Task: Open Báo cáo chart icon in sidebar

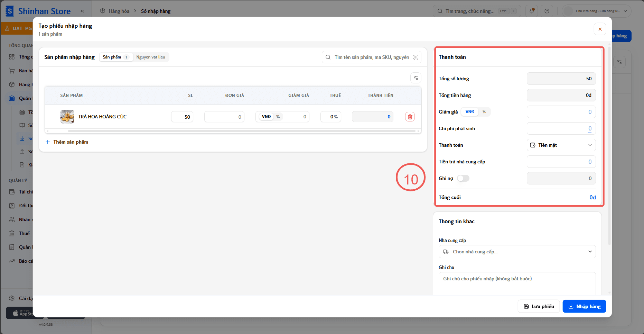Action: [12, 261]
